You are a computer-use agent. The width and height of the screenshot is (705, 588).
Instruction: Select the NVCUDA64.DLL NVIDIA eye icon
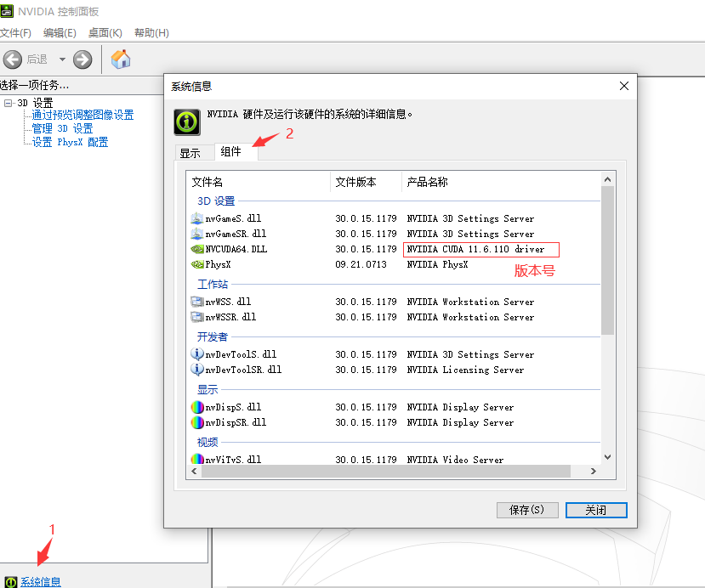click(197, 249)
